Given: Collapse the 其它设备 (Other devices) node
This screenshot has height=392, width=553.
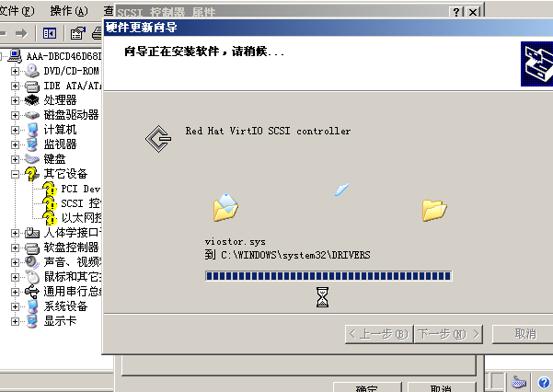Looking at the screenshot, I should pyautogui.click(x=15, y=174).
